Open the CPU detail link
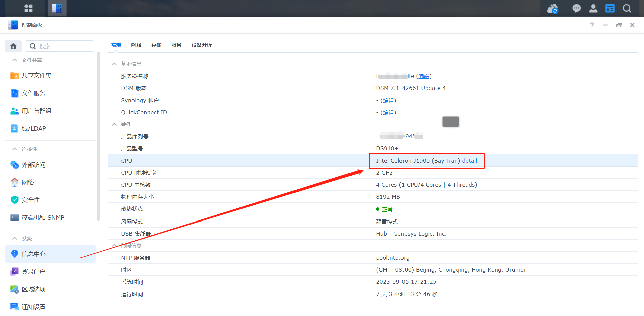Viewport: 644px width, 316px height. click(469, 161)
